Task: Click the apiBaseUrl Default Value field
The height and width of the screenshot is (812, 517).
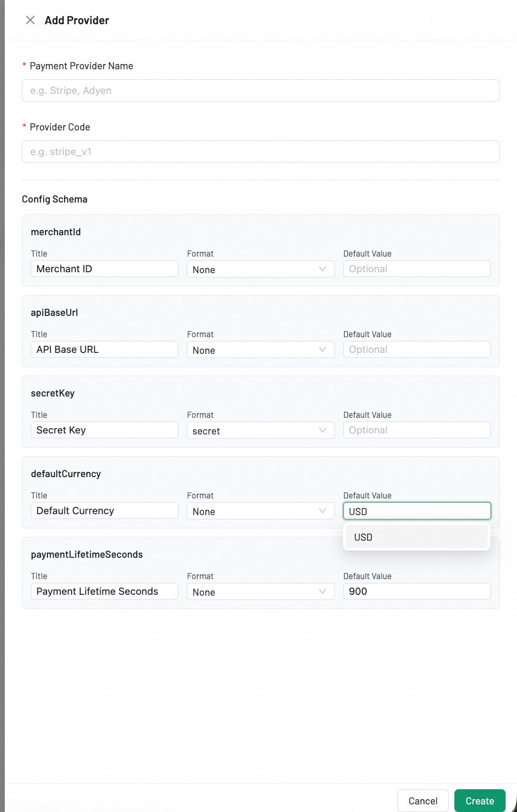Action: point(417,350)
